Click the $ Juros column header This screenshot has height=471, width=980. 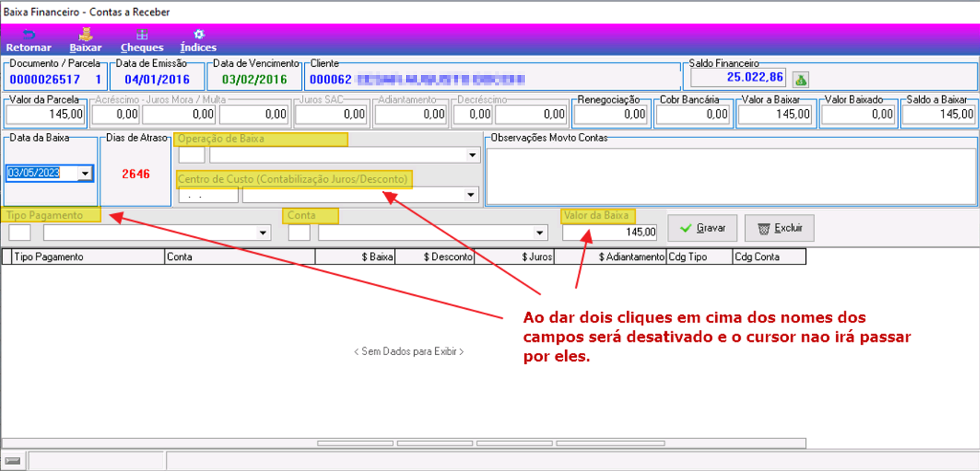coord(515,257)
